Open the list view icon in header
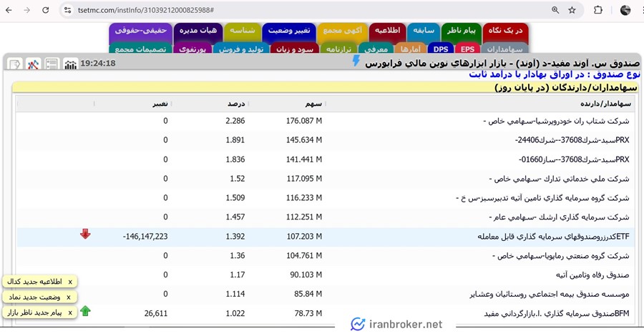This screenshot has width=644, height=336. pyautogui.click(x=52, y=64)
